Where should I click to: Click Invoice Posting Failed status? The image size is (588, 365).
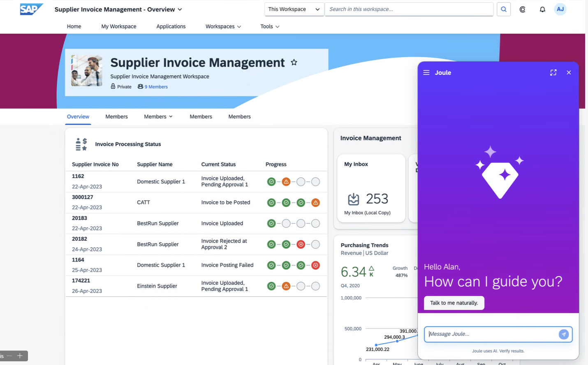[227, 265]
